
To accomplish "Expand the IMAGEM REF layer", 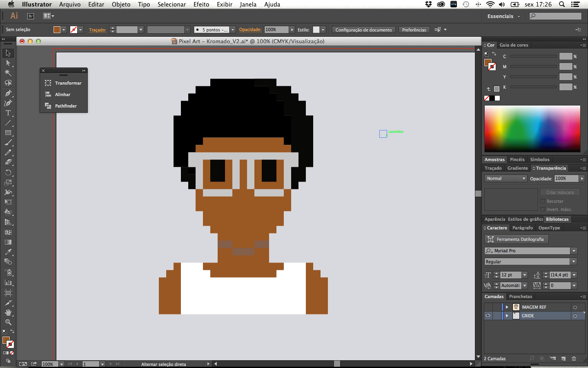I will pyautogui.click(x=507, y=307).
